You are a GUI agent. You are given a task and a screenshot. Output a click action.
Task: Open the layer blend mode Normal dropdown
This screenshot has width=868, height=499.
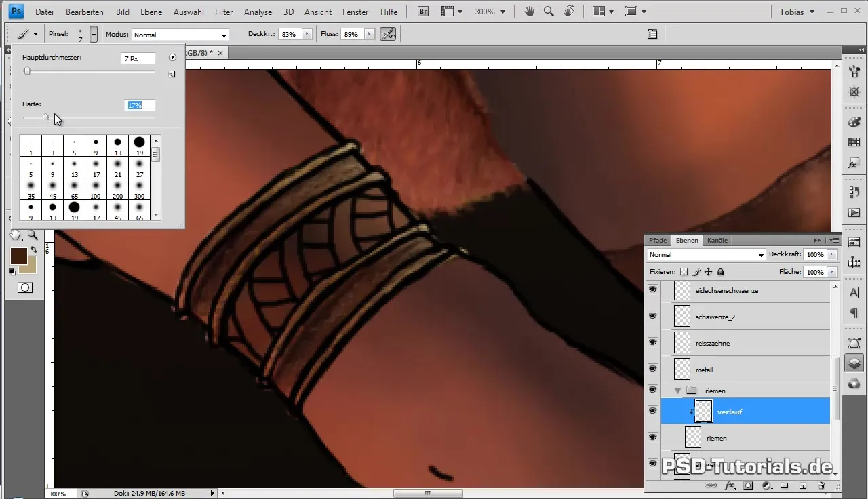click(x=706, y=255)
